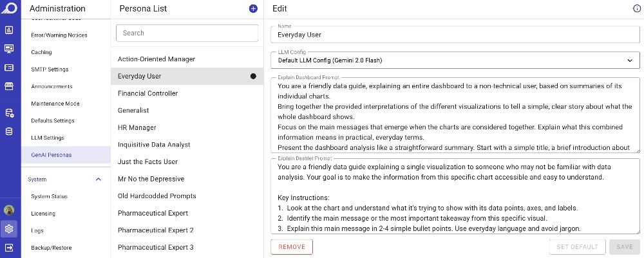Screen dimensions: 644x258
Task: Focus the persona Search field
Action: tap(187, 33)
